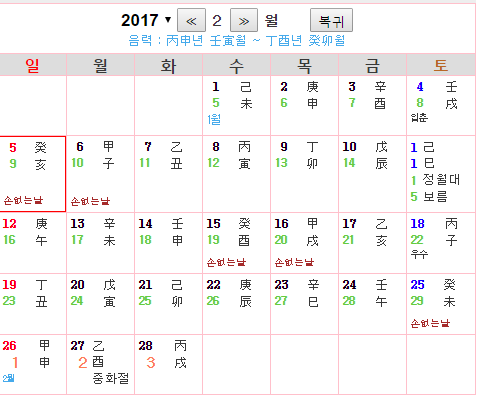
Task: Click the lunar year text 음력 丙申년
Action: coord(166,41)
